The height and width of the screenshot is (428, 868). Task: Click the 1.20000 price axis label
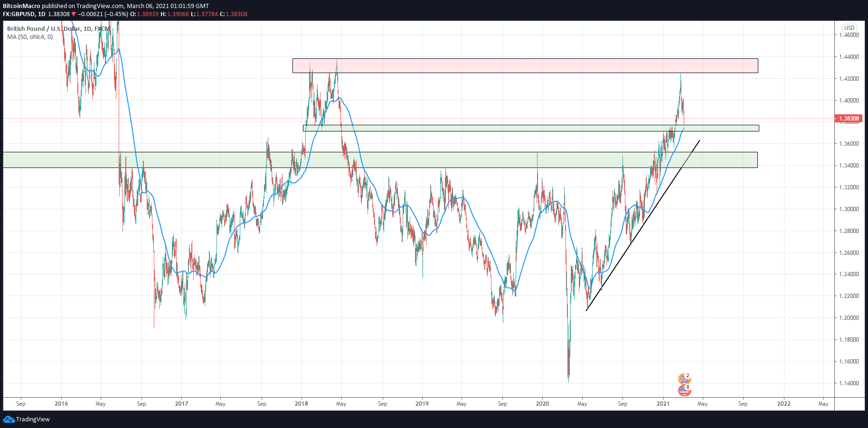(x=849, y=318)
